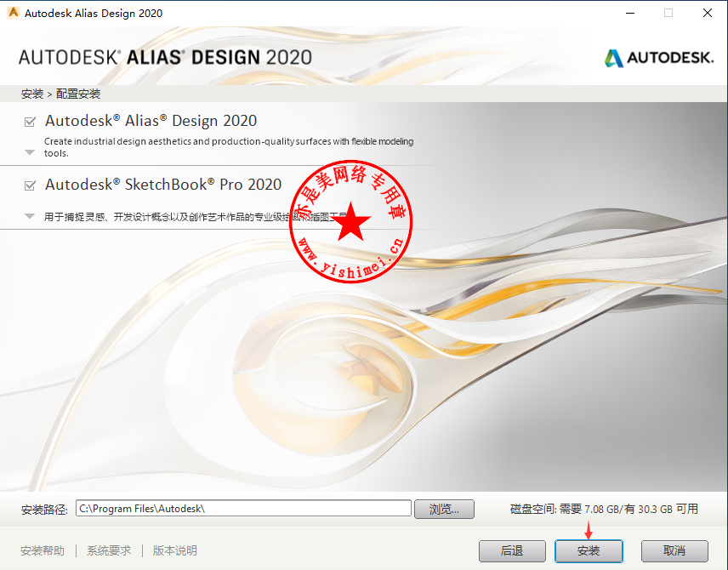Image resolution: width=728 pixels, height=570 pixels.
Task: Click the Autodesk logo in the header
Action: [659, 58]
